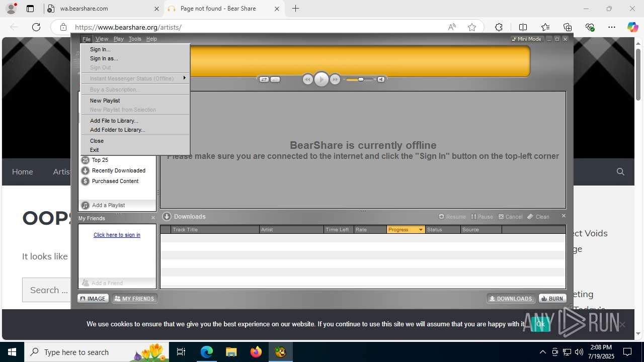Click the Edge address bar URL
This screenshot has height=362, width=644.
point(128,27)
